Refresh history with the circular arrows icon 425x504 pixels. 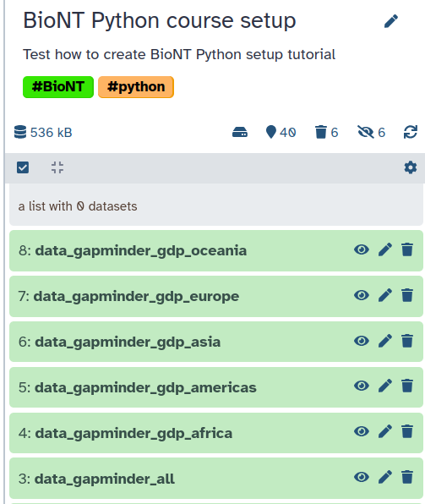[x=411, y=133]
